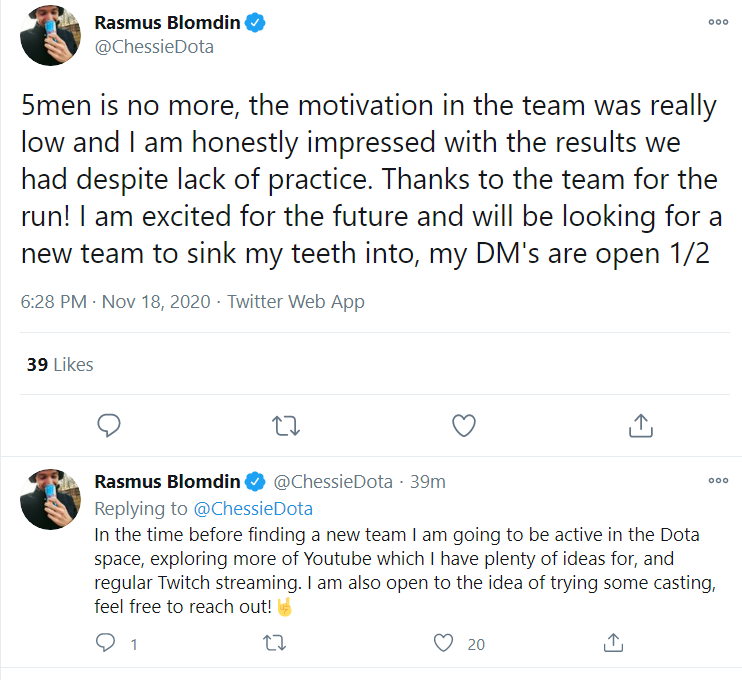
Task: Open more options on the main tweet
Action: 718,22
